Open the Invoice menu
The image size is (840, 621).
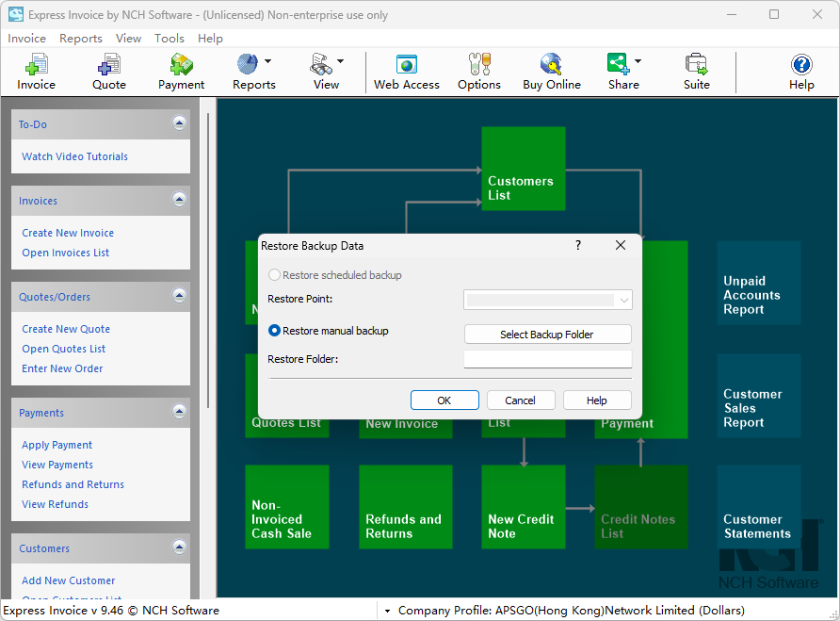coord(26,39)
